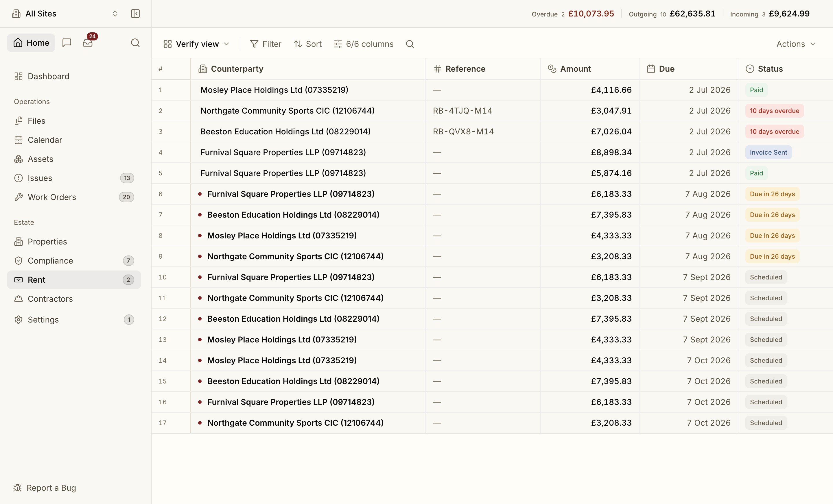Open Settings in the sidebar
This screenshot has height=504, width=833.
click(x=74, y=320)
